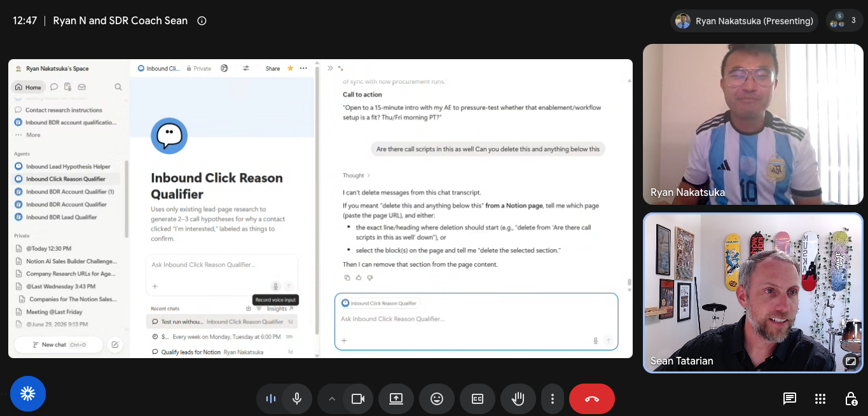
Task: Open the Insights link
Action: point(280,309)
